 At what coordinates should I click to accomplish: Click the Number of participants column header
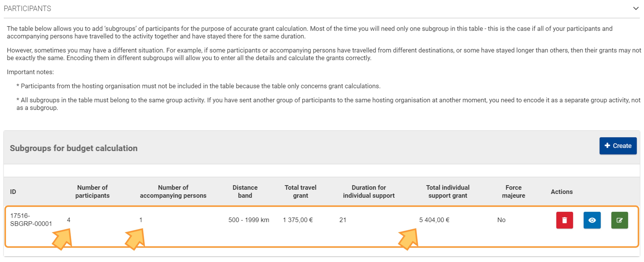pyautogui.click(x=92, y=192)
